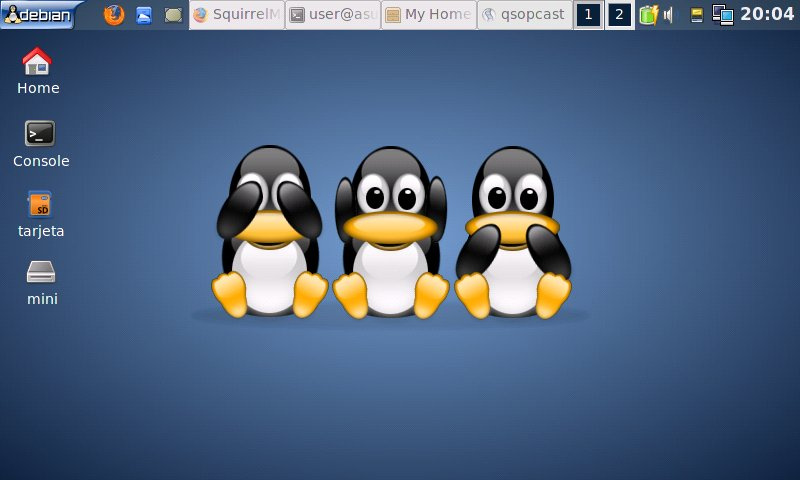Screen dimensions: 800x480
Task: Switch to the qsopcast taskbar window
Action: coord(525,15)
